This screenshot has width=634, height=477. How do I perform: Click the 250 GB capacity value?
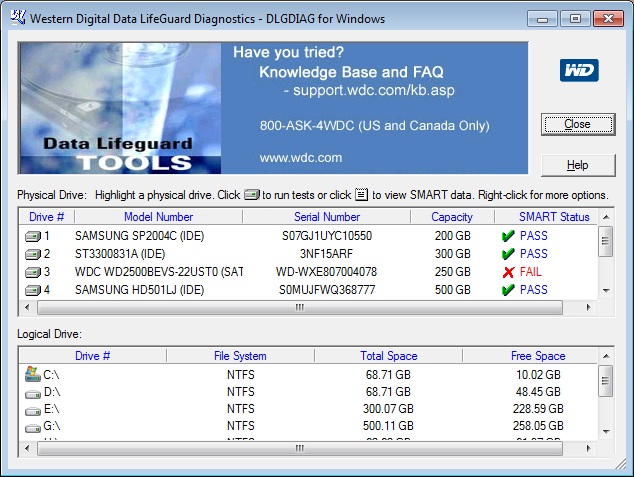tap(452, 272)
